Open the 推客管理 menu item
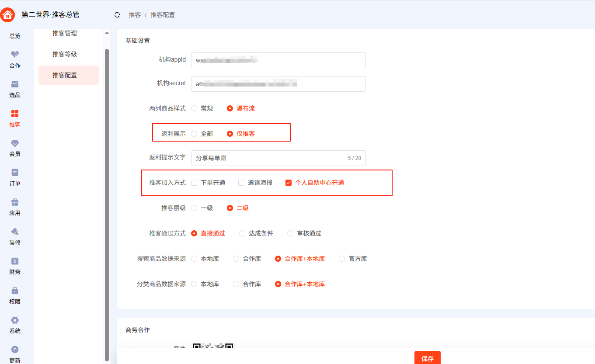595x364 pixels. [x=65, y=33]
